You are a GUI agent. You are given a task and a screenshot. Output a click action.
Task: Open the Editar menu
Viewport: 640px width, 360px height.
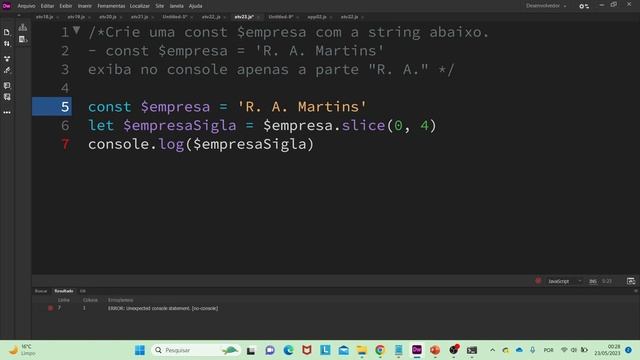point(47,6)
